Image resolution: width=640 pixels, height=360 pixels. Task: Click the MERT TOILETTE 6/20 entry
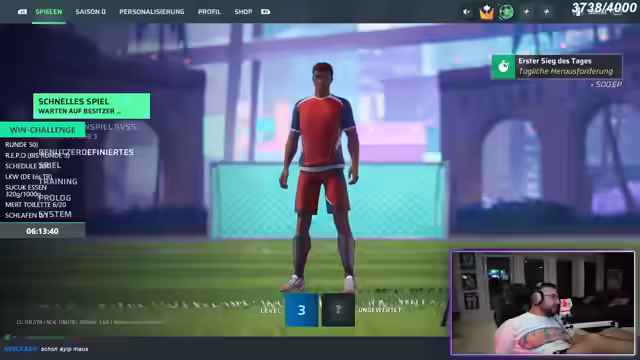click(x=36, y=204)
